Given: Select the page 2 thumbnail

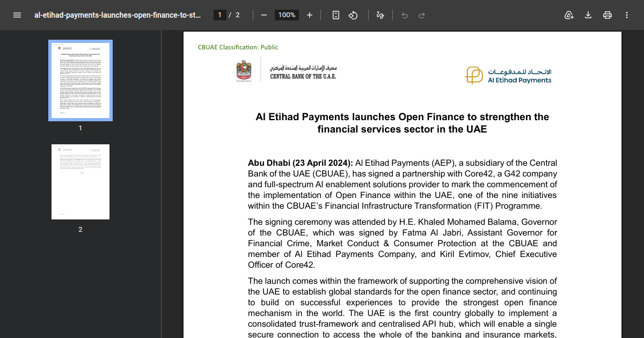Looking at the screenshot, I should click(x=80, y=181).
